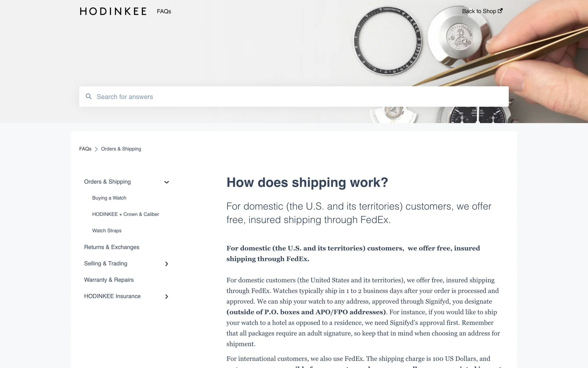The width and height of the screenshot is (588, 368).
Task: Go to Back to Shop
Action: [x=479, y=11]
